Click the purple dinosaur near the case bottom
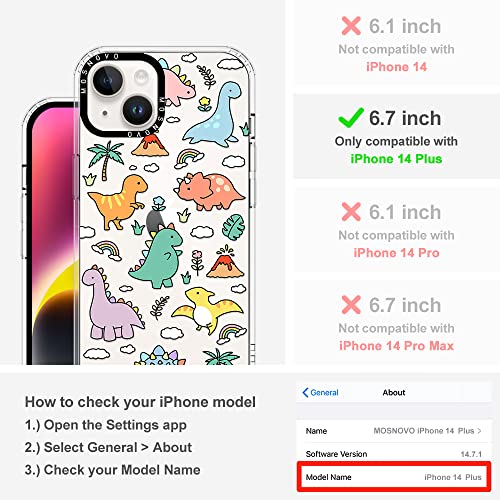Screen dimensions: 500x500 click(x=111, y=303)
